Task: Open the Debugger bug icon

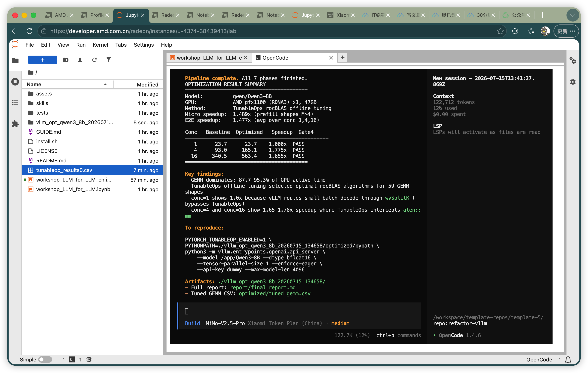Action: click(x=573, y=81)
